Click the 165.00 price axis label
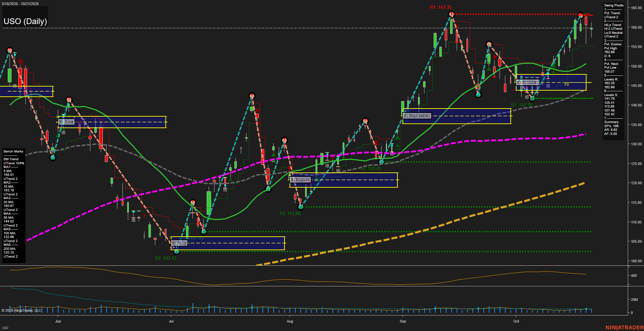The height and width of the screenshot is (331, 644). pyautogui.click(x=636, y=8)
